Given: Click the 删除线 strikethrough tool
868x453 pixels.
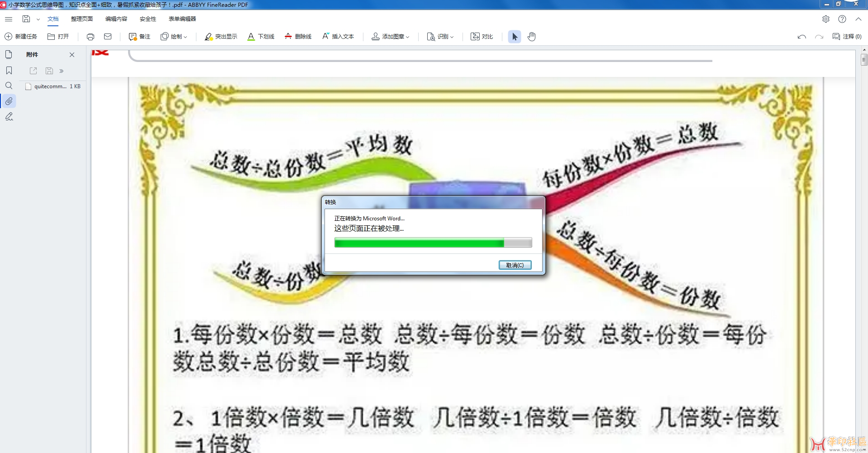Looking at the screenshot, I should [x=298, y=37].
